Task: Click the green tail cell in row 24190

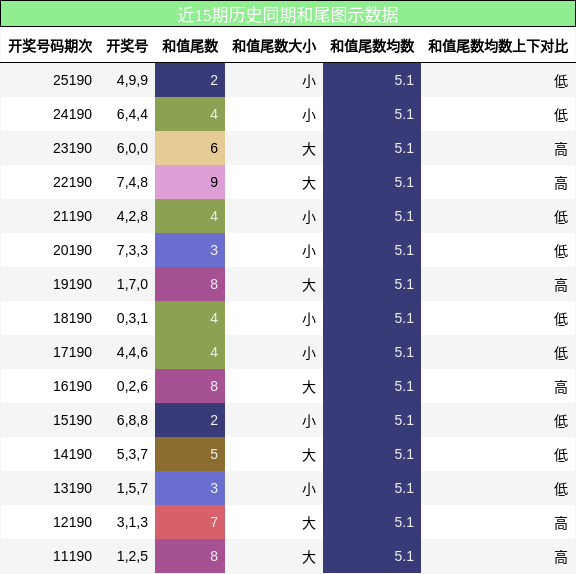Action: (190, 114)
